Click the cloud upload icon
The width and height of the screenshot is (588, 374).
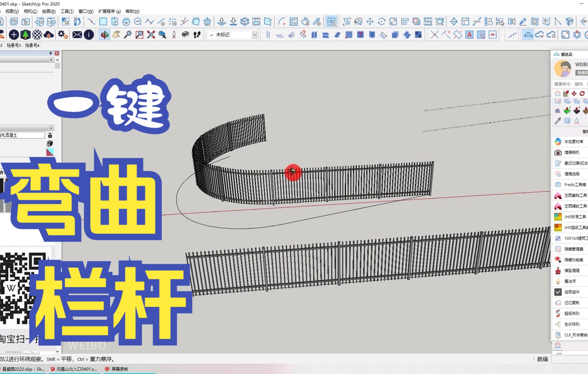(49, 34)
